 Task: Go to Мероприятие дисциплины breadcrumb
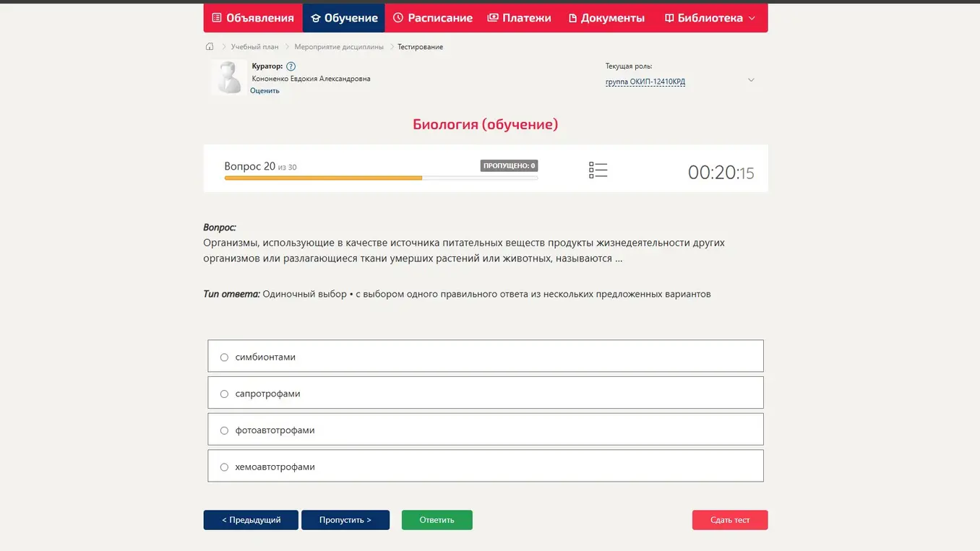[339, 47]
